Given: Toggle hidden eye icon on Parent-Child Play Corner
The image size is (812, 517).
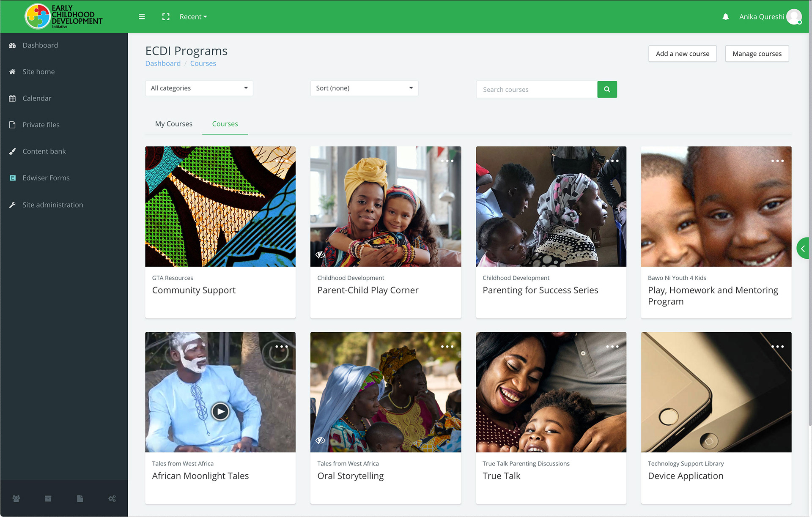Looking at the screenshot, I should pos(320,254).
